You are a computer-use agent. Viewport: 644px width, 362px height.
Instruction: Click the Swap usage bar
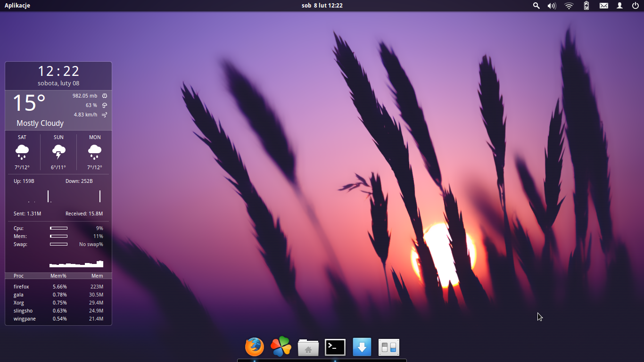tap(58, 244)
